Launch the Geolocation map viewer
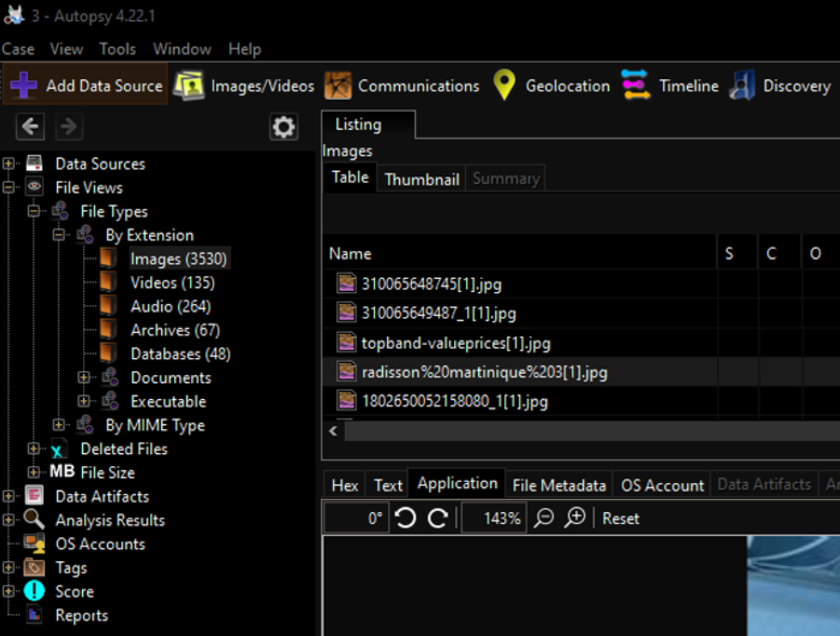 coord(551,86)
